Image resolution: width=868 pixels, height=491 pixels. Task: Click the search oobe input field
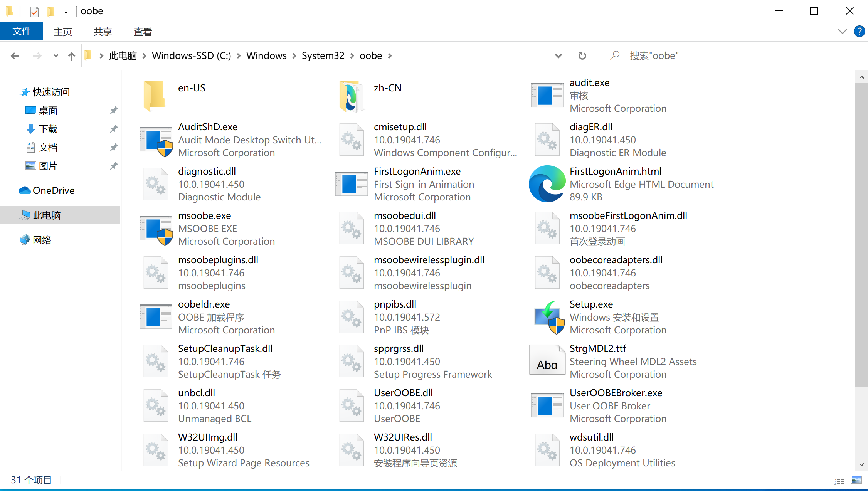(731, 56)
